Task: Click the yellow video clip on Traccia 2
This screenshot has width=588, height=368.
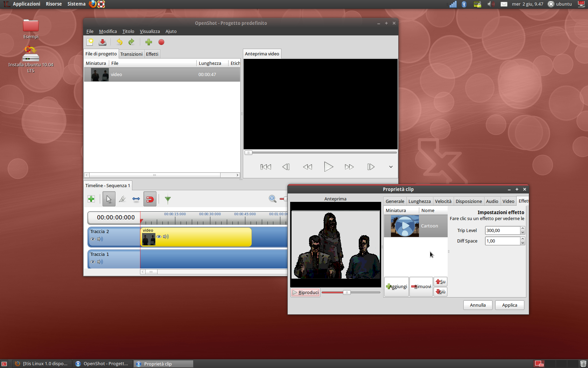Action: [196, 237]
